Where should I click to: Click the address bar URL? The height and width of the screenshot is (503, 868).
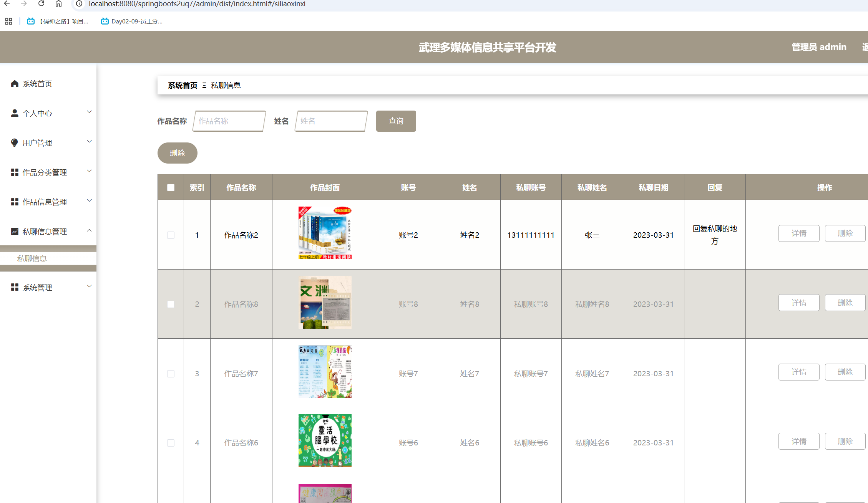197,4
